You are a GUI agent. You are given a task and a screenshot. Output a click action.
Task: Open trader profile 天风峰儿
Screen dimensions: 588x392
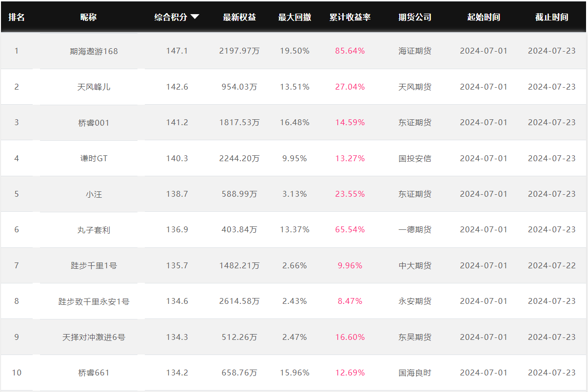click(94, 87)
